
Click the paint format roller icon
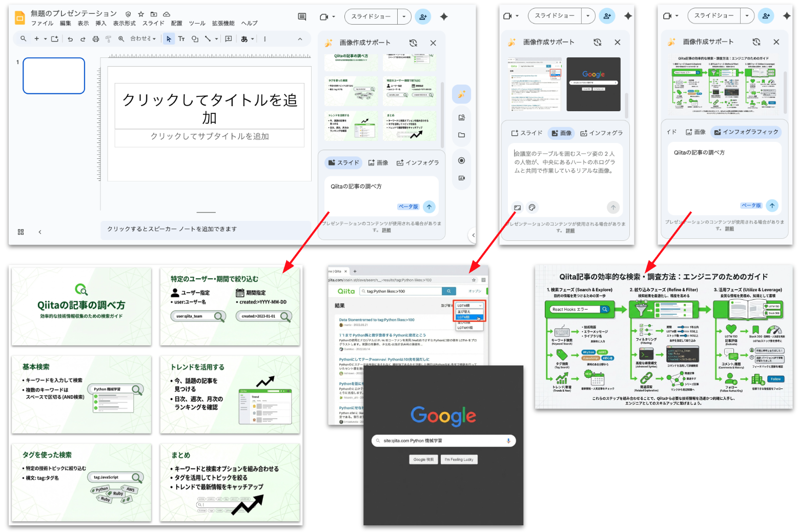pyautogui.click(x=108, y=38)
